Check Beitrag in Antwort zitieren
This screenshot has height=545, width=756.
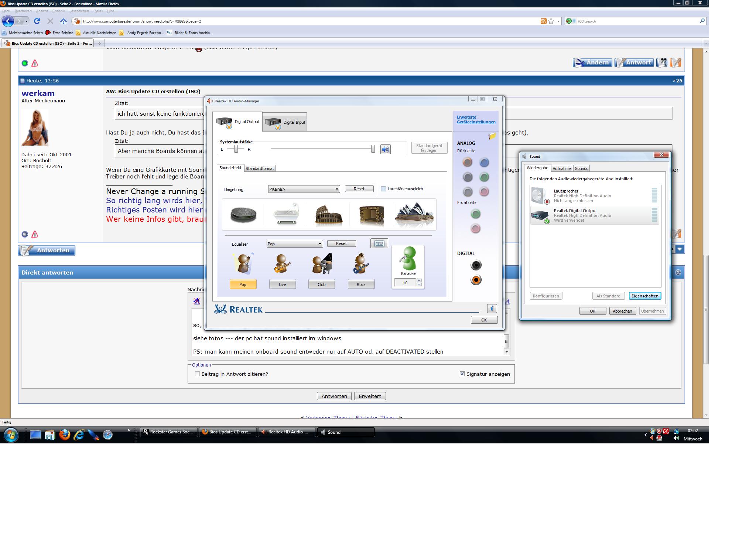tap(198, 374)
